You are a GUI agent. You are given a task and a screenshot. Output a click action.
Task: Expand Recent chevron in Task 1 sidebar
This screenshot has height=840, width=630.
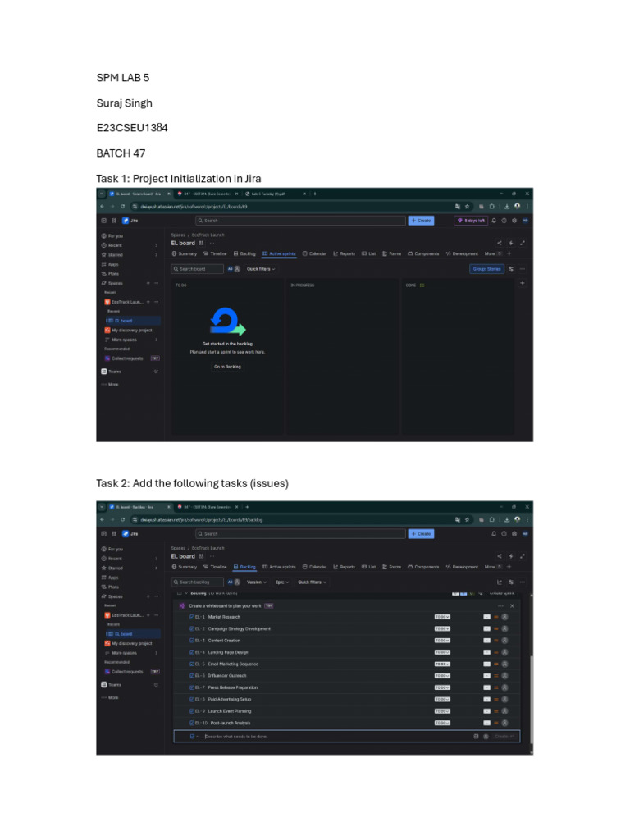tap(157, 245)
